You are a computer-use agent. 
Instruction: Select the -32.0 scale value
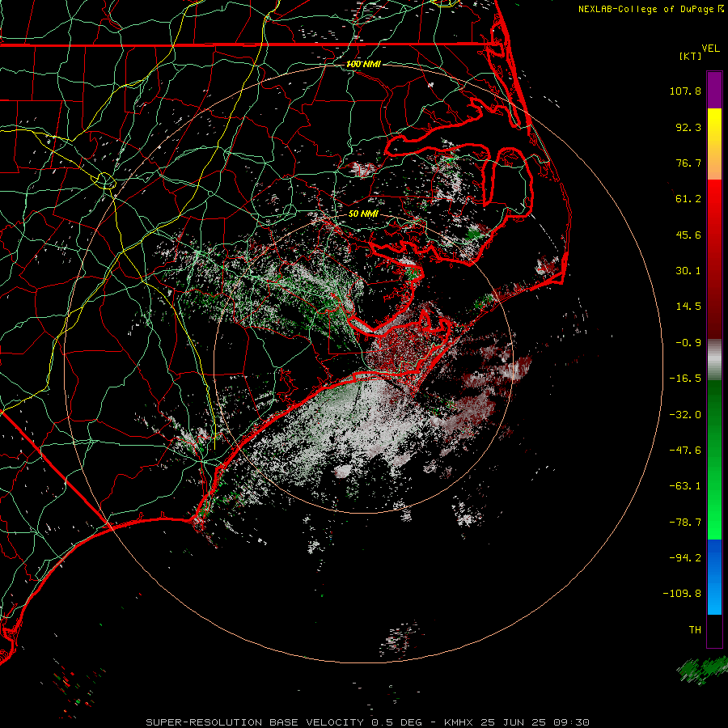click(685, 415)
